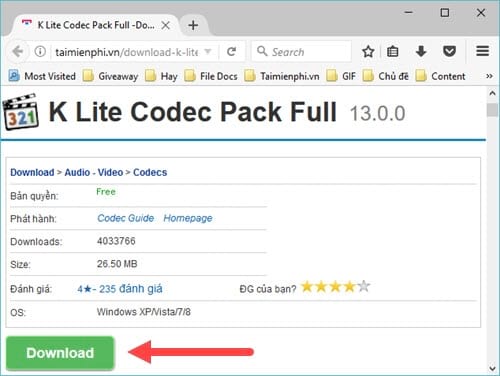Rate with the fifth star

(364, 286)
